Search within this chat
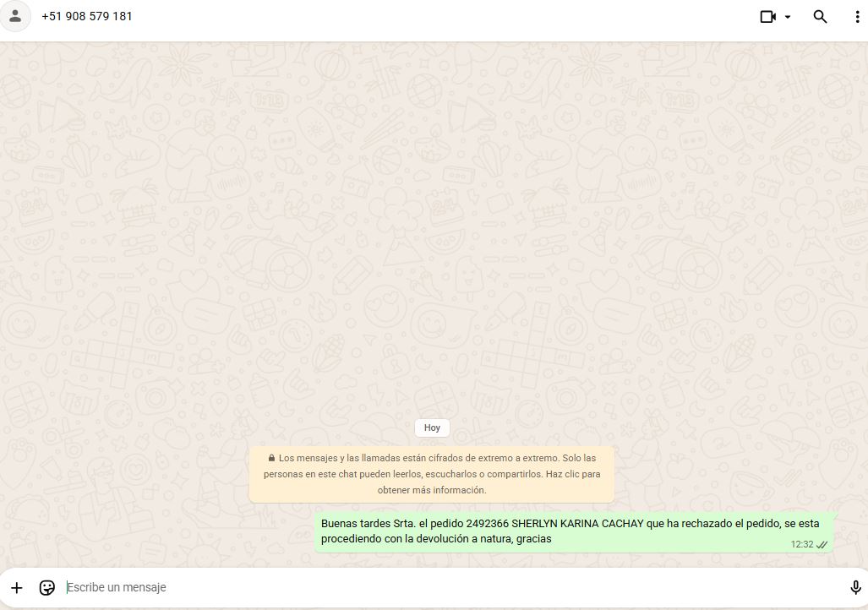The image size is (868, 610). click(820, 17)
